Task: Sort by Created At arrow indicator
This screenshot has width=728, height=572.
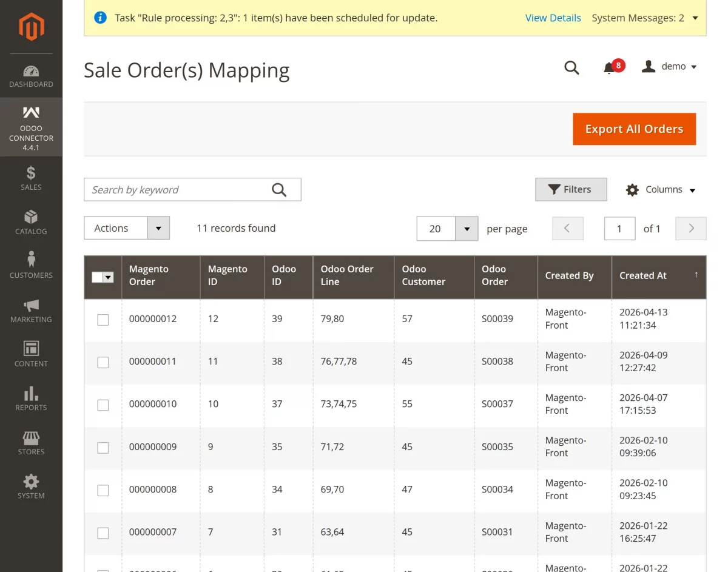Action: pyautogui.click(x=696, y=275)
